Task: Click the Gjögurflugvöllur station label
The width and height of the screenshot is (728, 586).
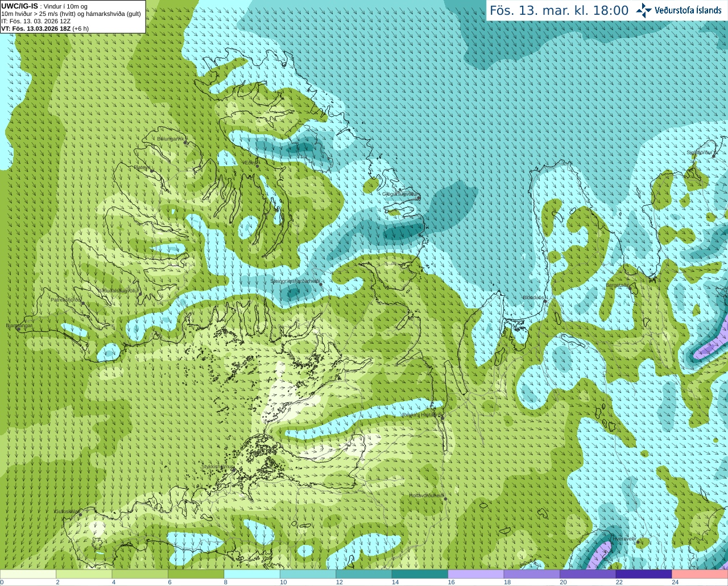Action: coord(400,194)
